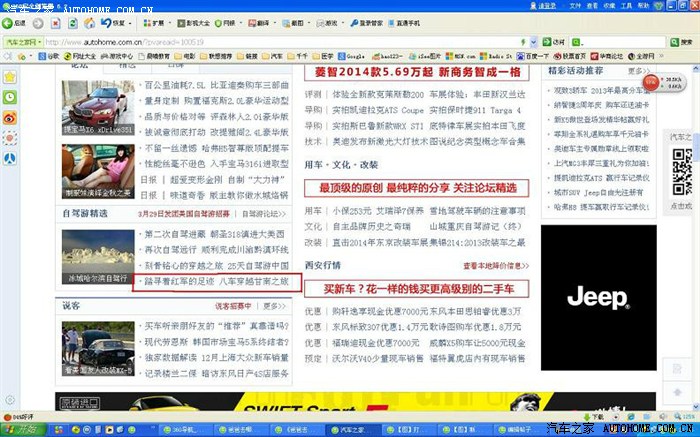Viewport: 700px width, 437px height.
Task: Click the browser back arrow button
Action: pos(12,22)
